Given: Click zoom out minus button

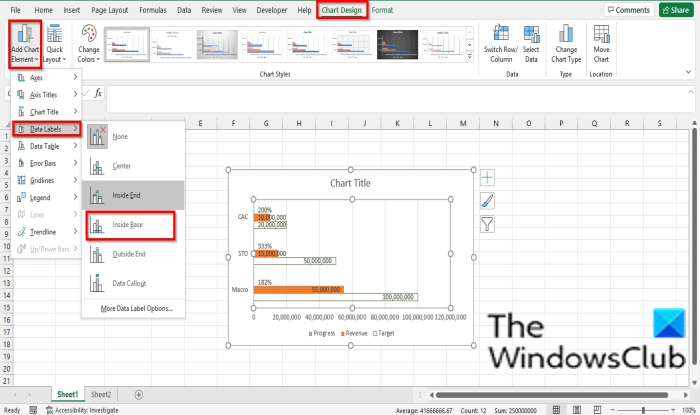Looking at the screenshot, I should pyautogui.click(x=612, y=410).
